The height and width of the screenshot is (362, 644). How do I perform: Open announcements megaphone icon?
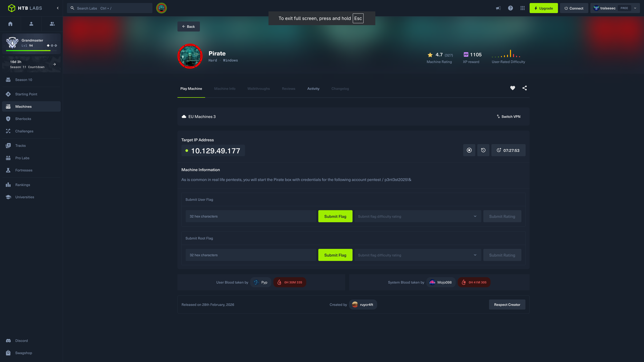pyautogui.click(x=498, y=8)
